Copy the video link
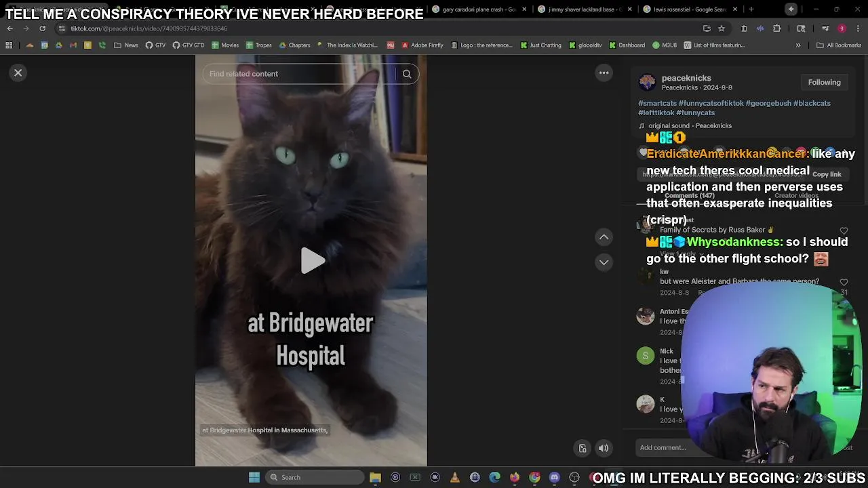Viewport: 868px width, 488px height. [827, 174]
